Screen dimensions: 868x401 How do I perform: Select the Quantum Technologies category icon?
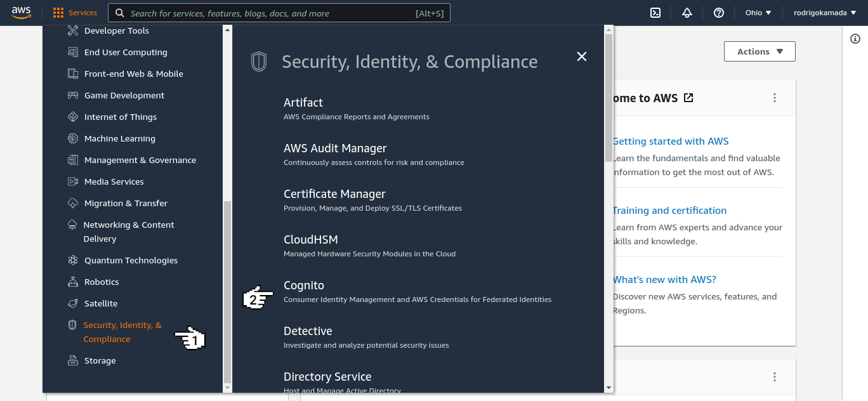point(72,260)
